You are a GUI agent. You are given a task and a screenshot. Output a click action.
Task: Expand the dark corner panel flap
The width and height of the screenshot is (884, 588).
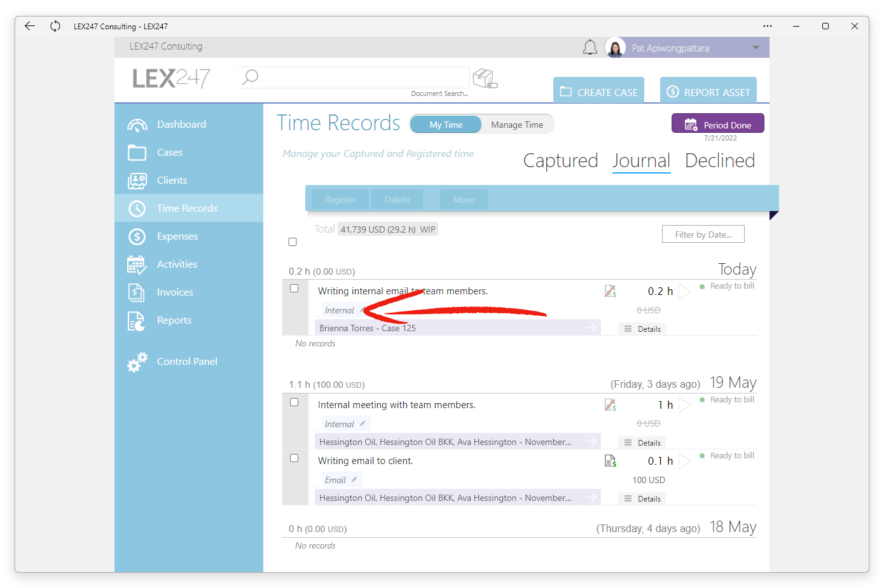point(773,215)
